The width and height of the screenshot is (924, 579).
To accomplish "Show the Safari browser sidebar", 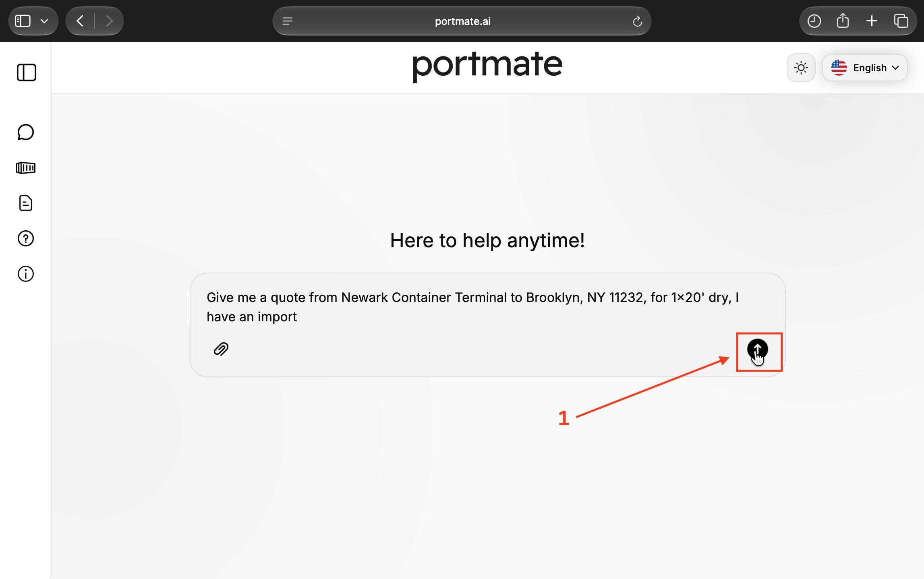I will click(23, 21).
